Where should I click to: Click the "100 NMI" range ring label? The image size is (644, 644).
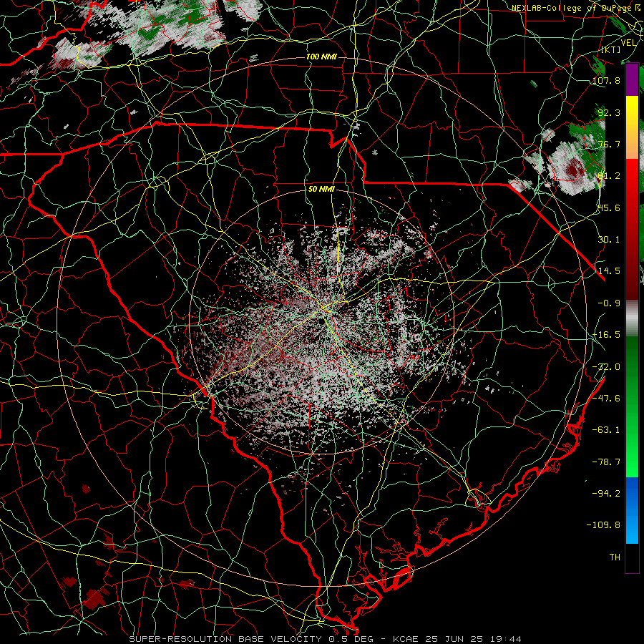point(321,57)
